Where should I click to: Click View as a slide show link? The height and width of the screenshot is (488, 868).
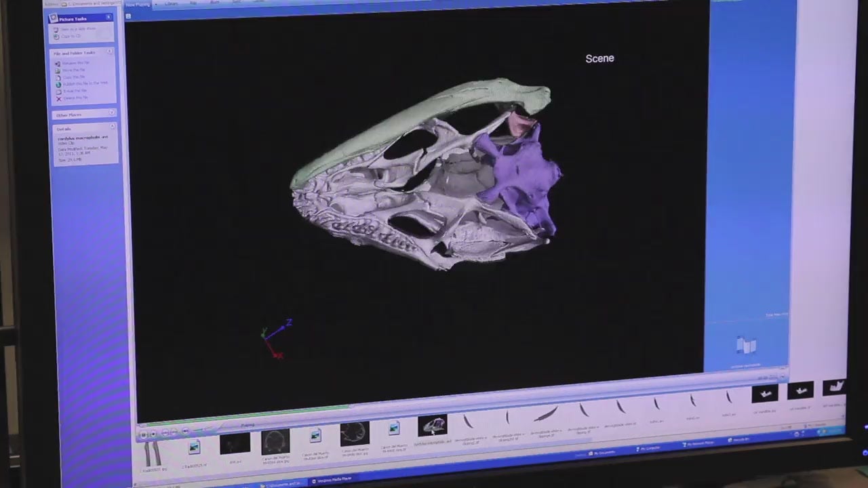tap(77, 29)
